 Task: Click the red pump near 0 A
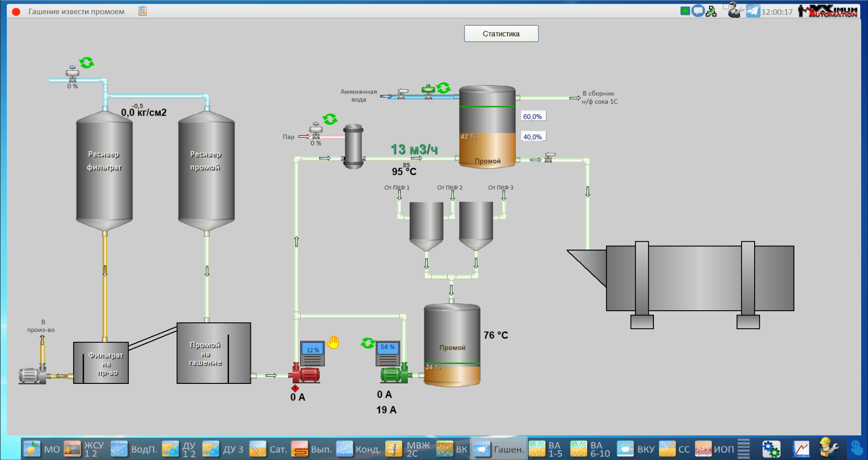tap(305, 374)
